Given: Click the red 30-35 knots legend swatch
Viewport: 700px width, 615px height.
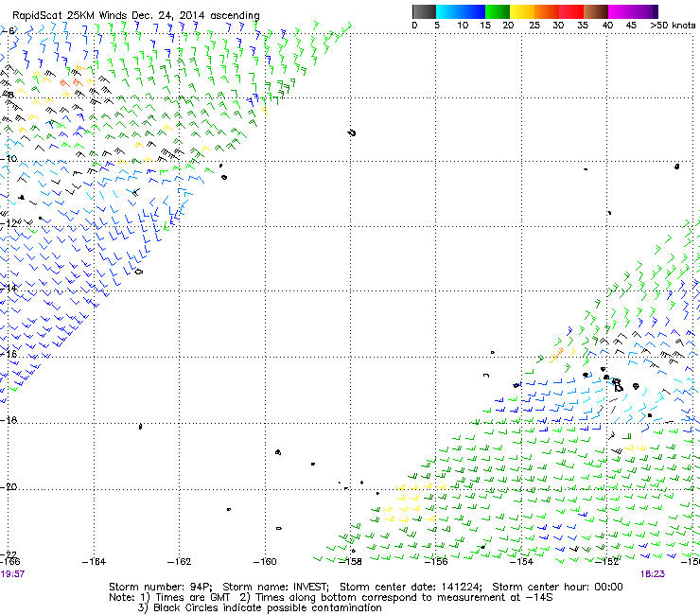Looking at the screenshot, I should click(x=571, y=11).
